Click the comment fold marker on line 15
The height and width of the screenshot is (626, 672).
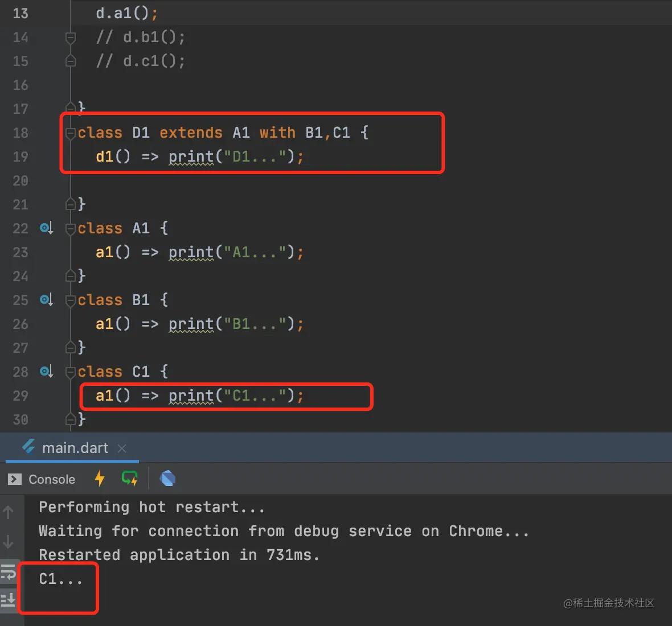click(70, 61)
